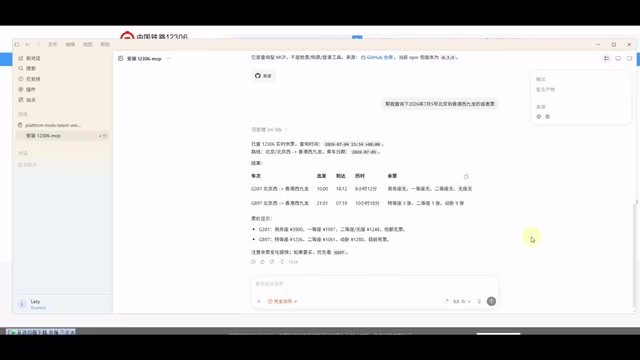
Task: Click the loading spinner icon beside model selector
Action: click(x=447, y=302)
